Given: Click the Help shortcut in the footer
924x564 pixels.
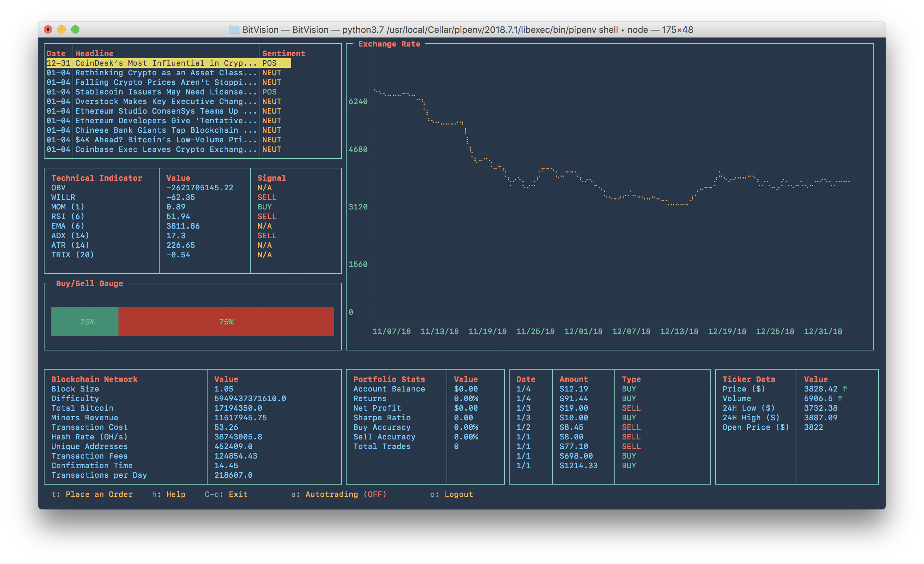Looking at the screenshot, I should point(175,494).
